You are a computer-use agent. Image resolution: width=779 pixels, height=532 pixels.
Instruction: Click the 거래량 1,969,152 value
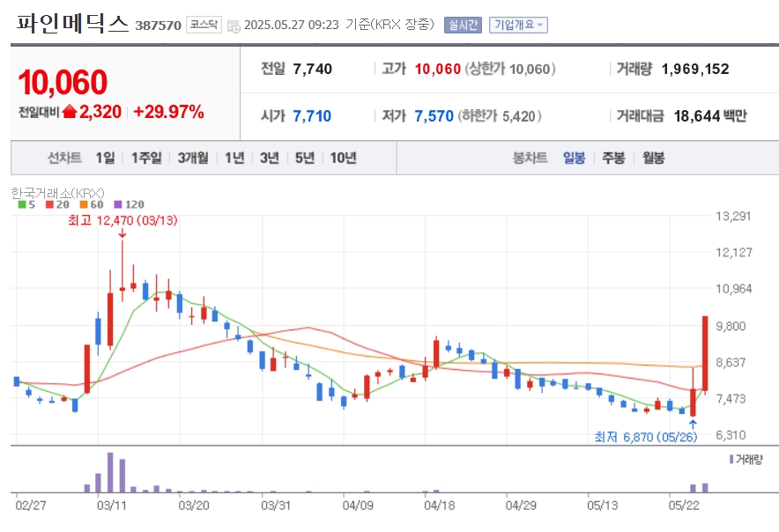point(695,69)
